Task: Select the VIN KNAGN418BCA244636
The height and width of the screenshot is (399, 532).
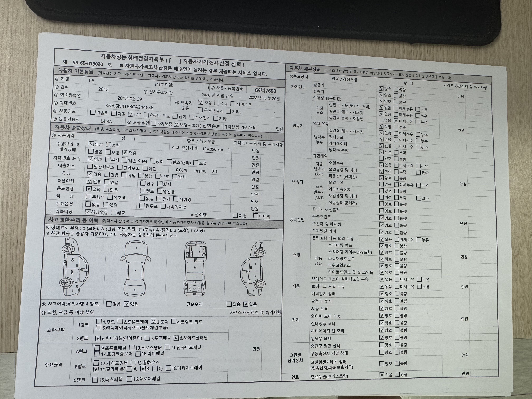Action: click(x=129, y=106)
